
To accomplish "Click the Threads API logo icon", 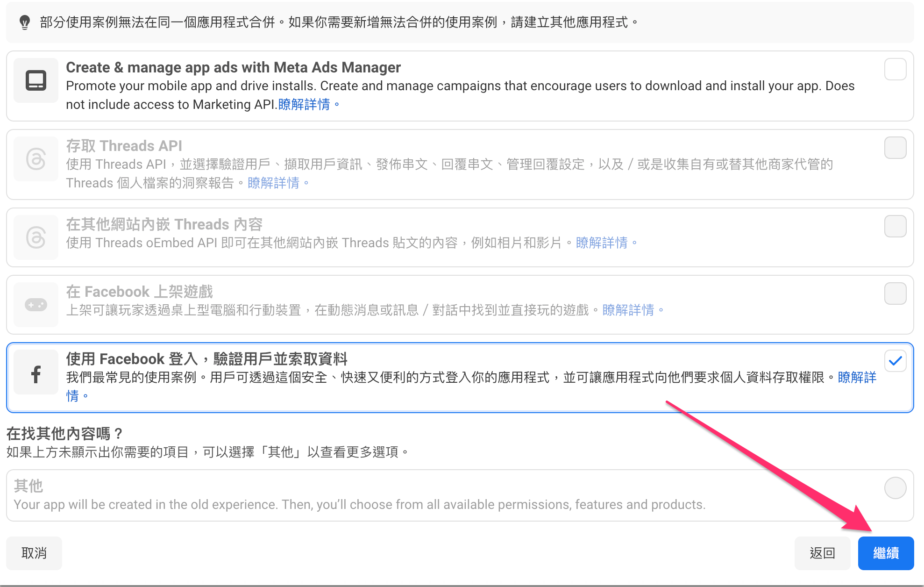I will 36,159.
